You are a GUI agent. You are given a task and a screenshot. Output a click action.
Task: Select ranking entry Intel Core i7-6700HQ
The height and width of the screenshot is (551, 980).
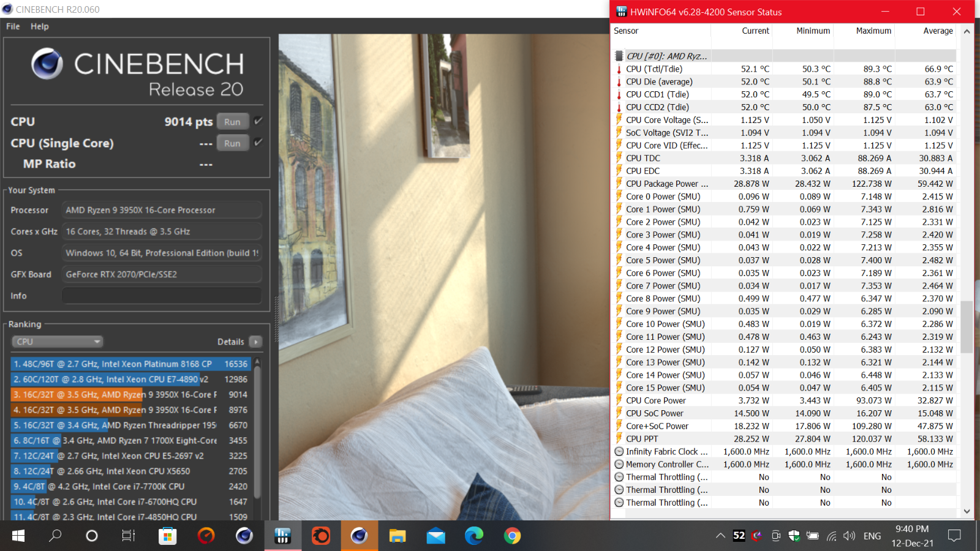(x=130, y=501)
